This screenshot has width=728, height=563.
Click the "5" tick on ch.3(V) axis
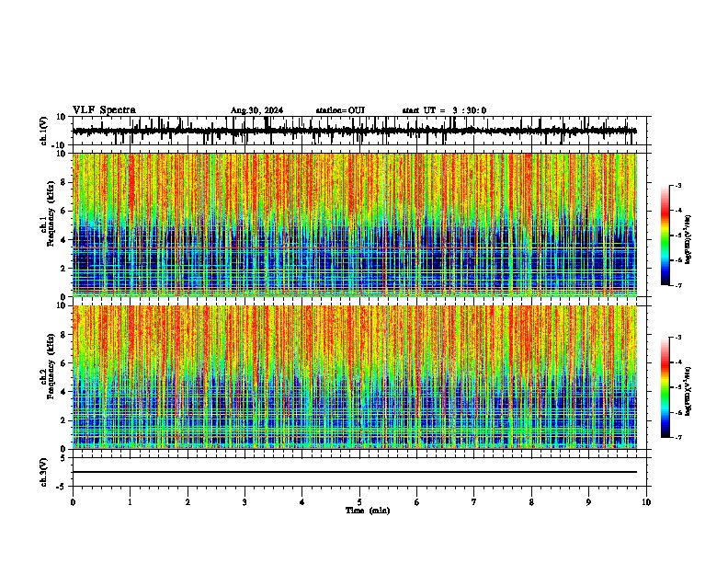(63, 458)
